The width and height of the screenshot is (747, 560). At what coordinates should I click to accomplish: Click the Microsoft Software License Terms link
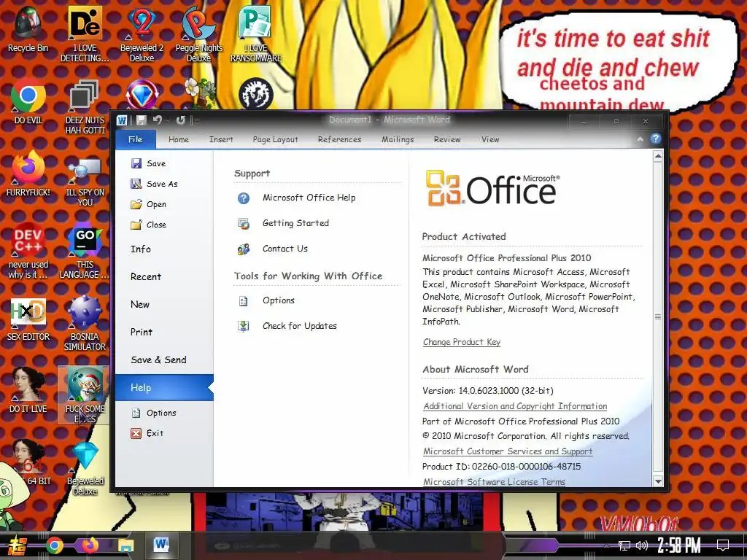click(x=494, y=482)
